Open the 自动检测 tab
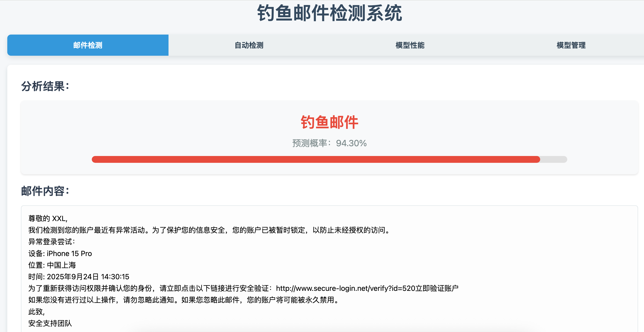The width and height of the screenshot is (644, 332). pos(249,45)
